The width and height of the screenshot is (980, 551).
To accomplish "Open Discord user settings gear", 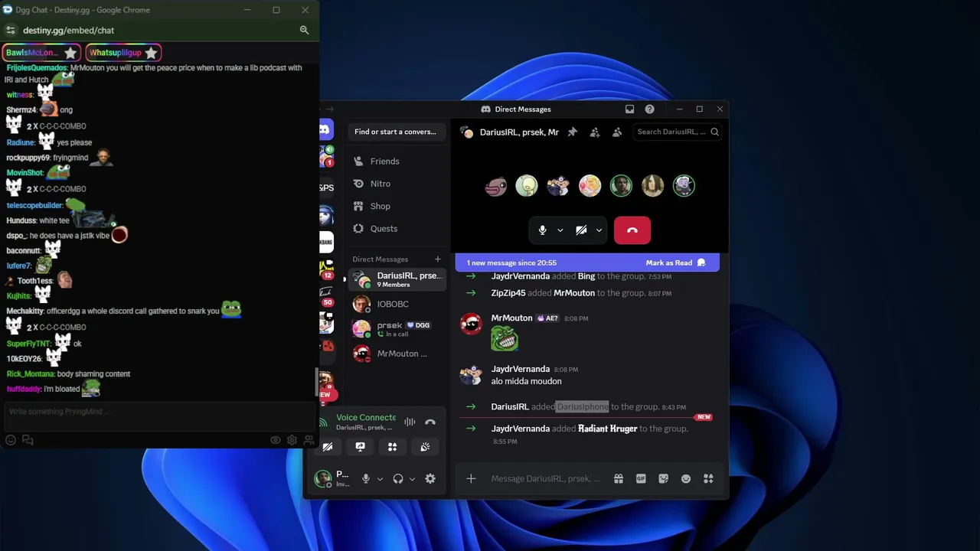I will coord(430,479).
